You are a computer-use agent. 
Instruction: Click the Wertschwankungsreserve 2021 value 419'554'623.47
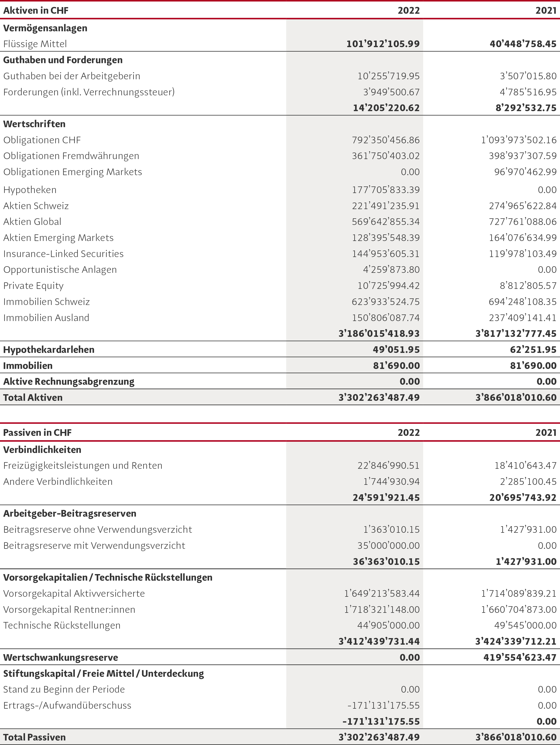tap(519, 657)
